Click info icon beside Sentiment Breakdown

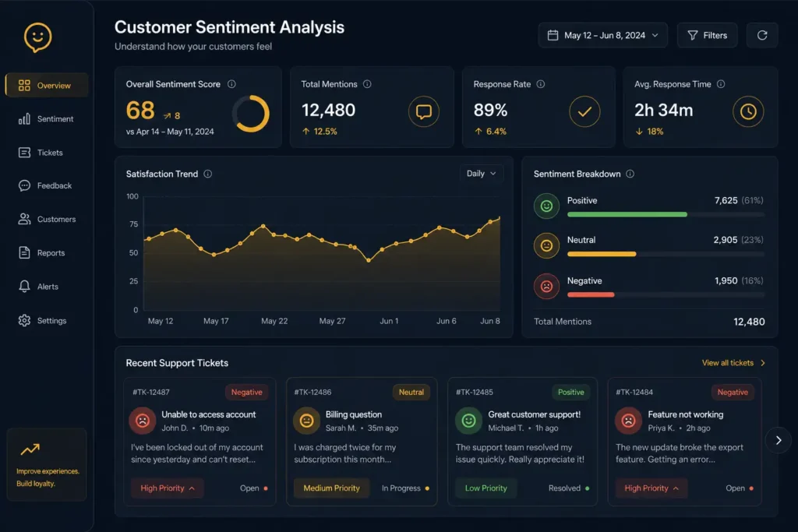[x=630, y=174]
